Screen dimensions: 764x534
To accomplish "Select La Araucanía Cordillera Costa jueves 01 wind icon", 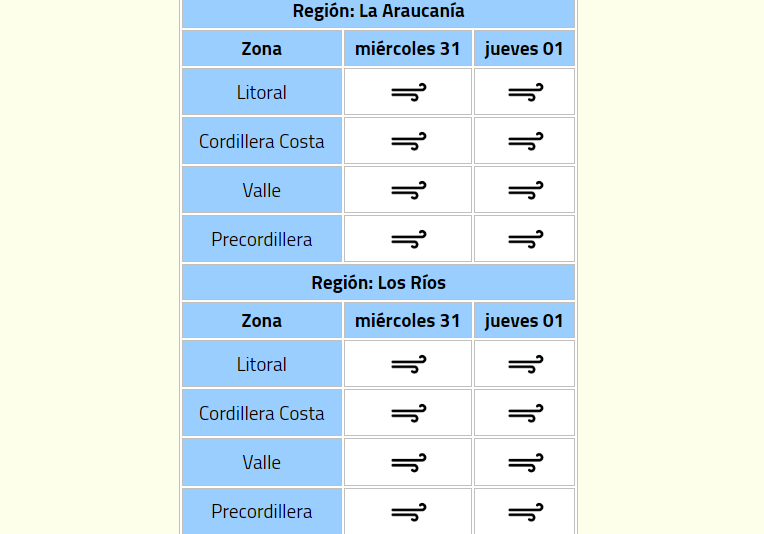I will [525, 141].
